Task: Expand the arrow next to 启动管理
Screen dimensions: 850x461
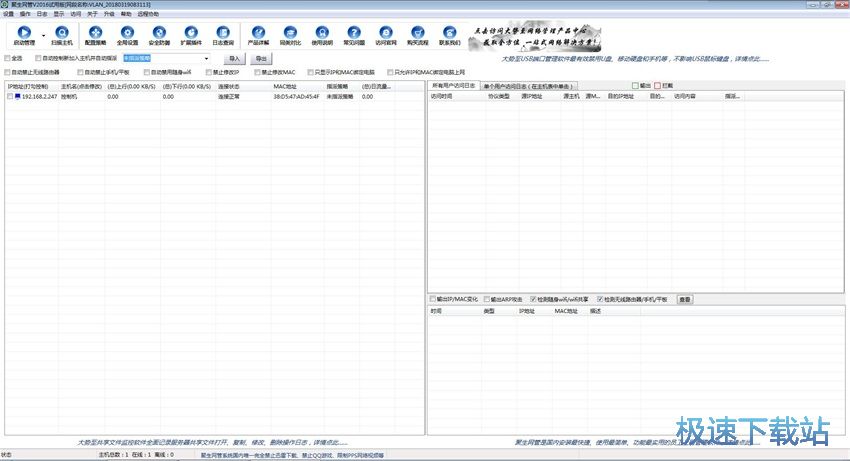Action: (x=43, y=36)
